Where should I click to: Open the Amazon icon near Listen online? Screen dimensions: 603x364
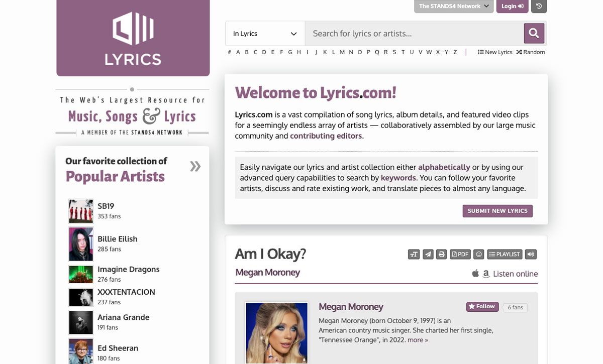(486, 274)
